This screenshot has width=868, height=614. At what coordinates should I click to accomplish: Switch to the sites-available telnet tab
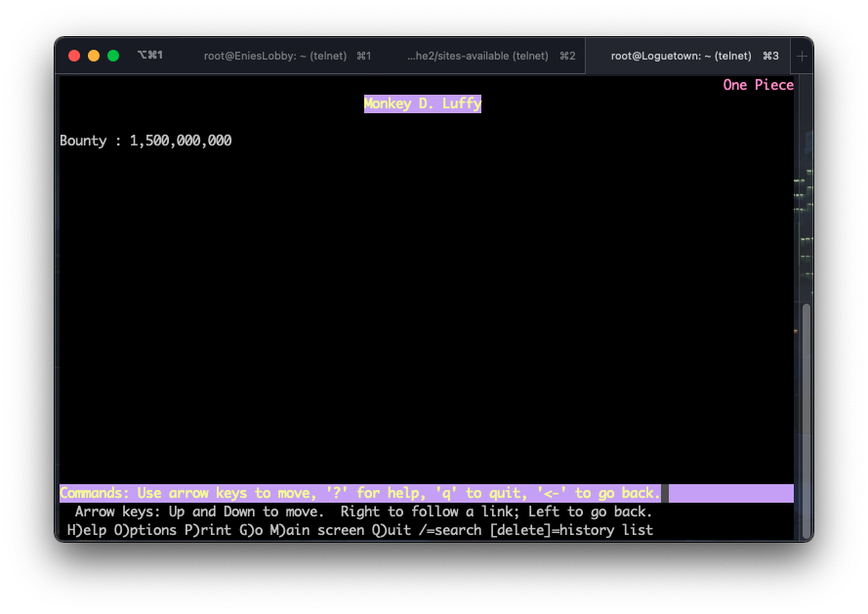[x=490, y=56]
